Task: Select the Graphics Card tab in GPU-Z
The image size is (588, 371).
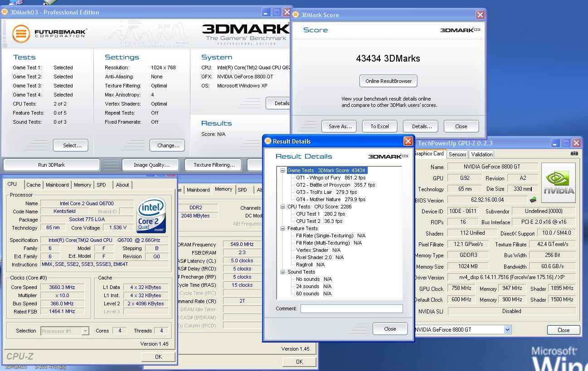Action: [430, 154]
